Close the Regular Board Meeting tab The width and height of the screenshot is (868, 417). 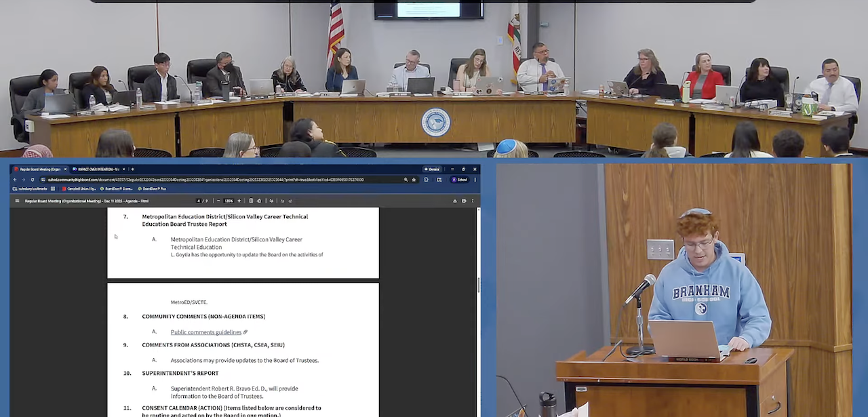[65, 170]
